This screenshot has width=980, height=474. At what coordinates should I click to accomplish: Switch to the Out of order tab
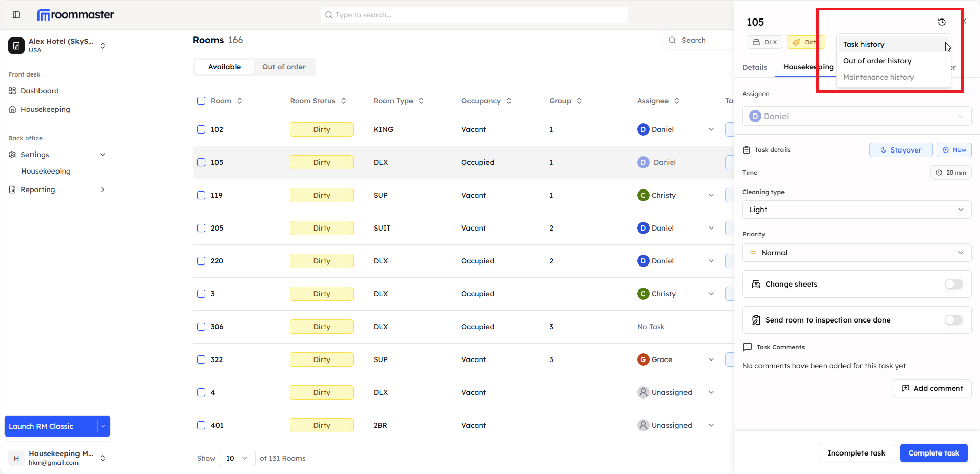coord(284,67)
